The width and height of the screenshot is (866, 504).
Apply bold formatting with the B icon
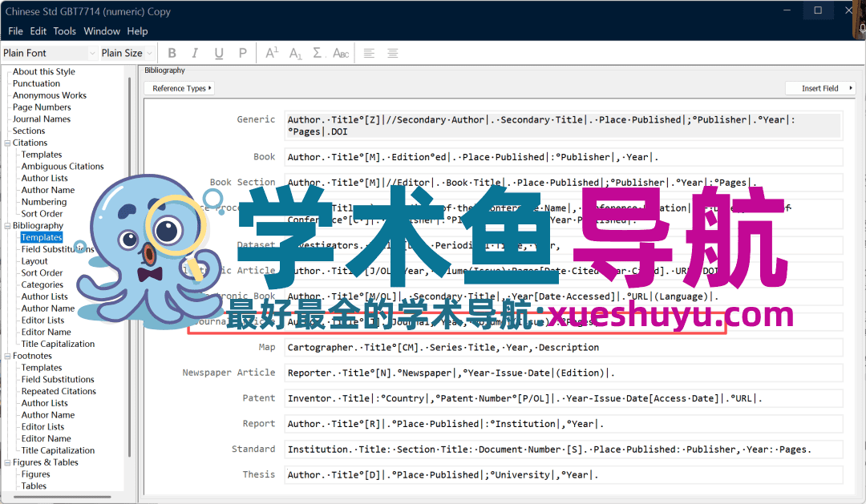tap(172, 53)
